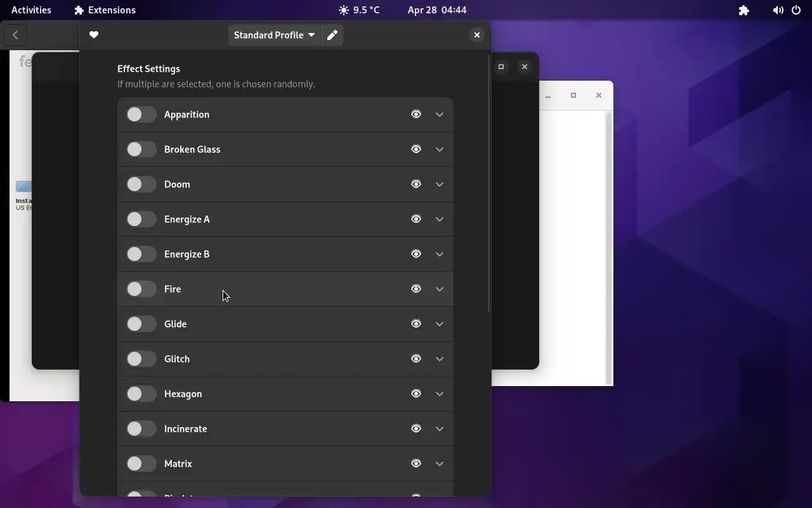
Task: Click the Fire row eye preview icon
Action: pyautogui.click(x=416, y=289)
